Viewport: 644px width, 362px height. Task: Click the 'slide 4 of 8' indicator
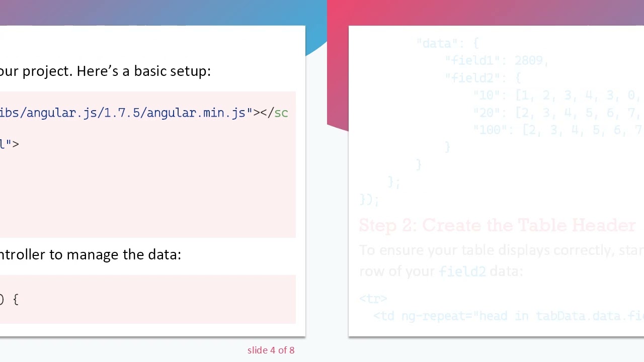[271, 350]
